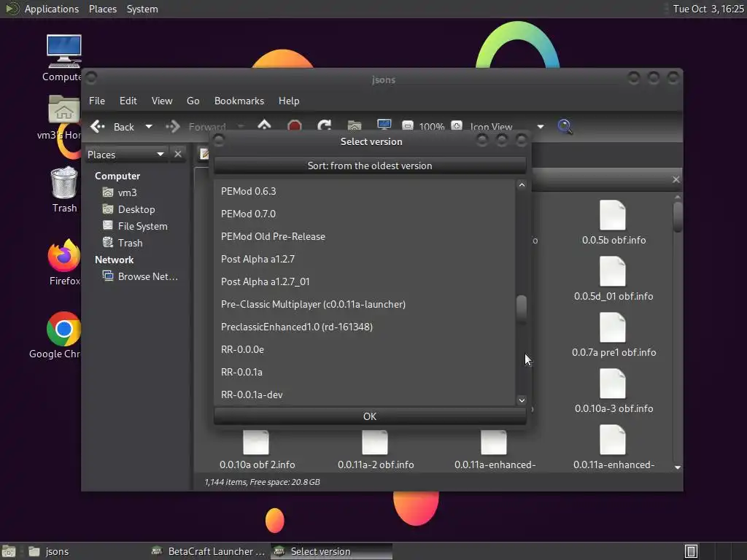Open the Places menu in top panel
The height and width of the screenshot is (560, 747).
coord(102,9)
